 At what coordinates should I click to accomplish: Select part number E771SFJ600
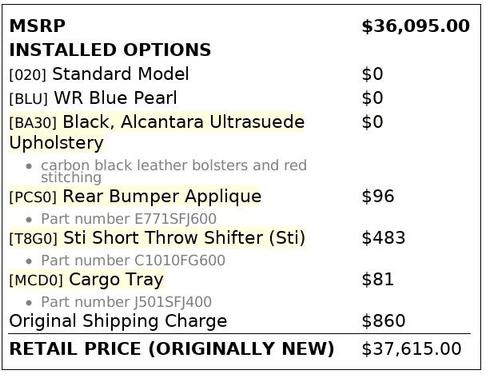tap(129, 219)
